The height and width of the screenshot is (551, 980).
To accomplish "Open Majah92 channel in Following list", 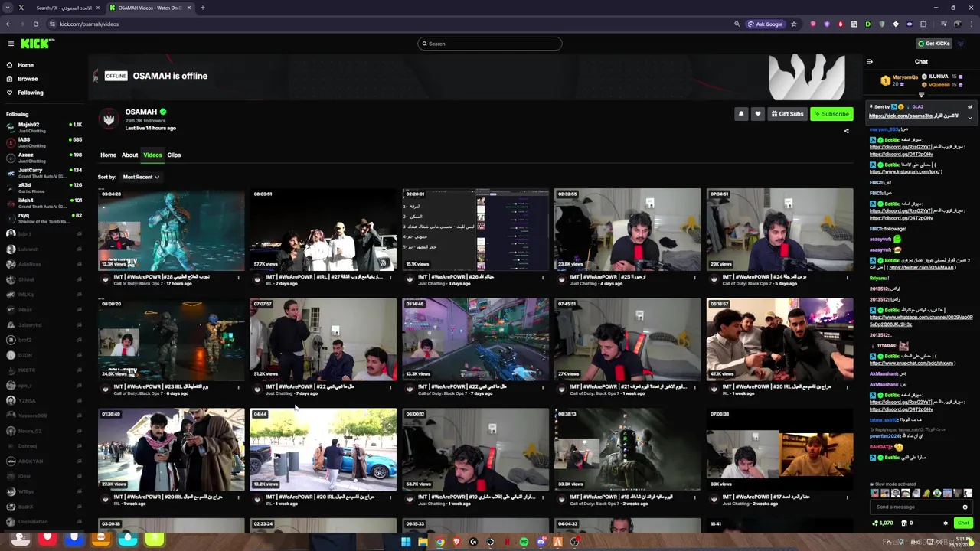I will [x=44, y=127].
